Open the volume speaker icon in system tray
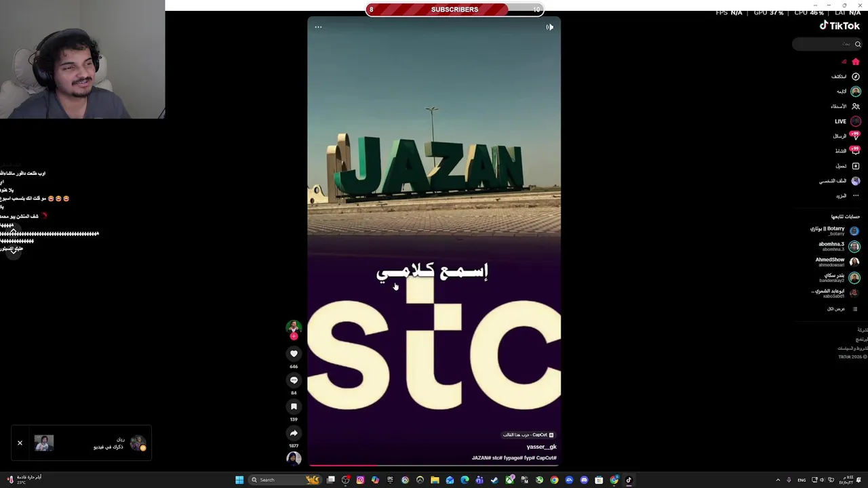 (822, 480)
